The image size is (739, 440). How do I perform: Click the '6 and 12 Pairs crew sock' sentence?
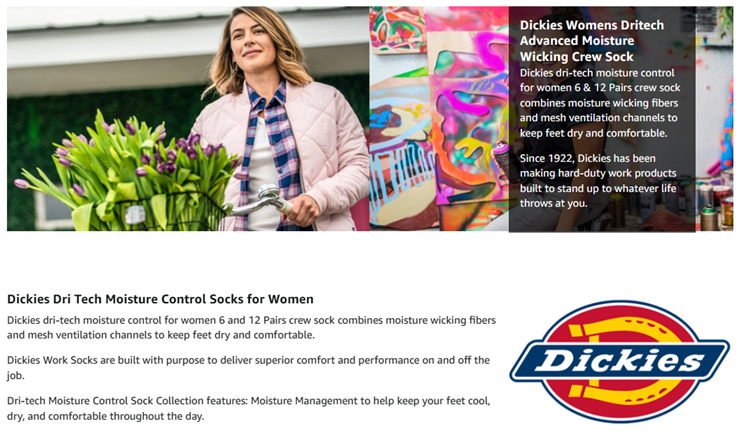[251, 327]
